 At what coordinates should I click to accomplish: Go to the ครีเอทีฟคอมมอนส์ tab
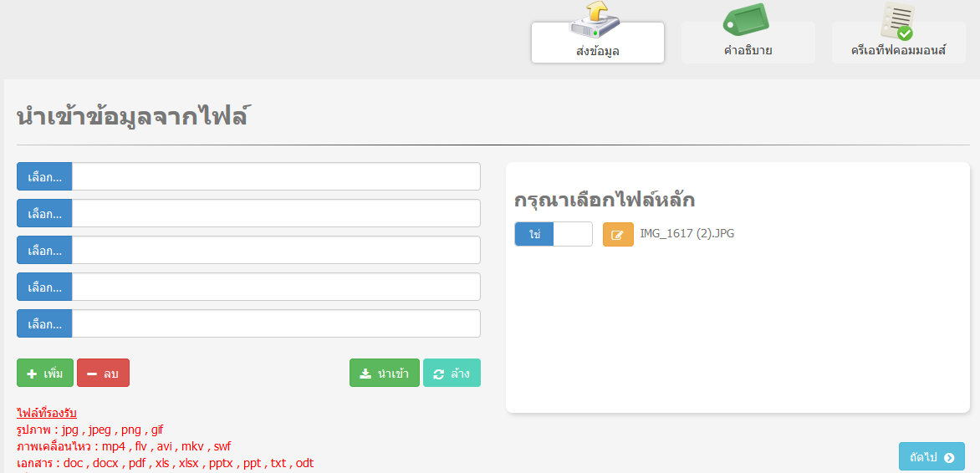click(898, 51)
